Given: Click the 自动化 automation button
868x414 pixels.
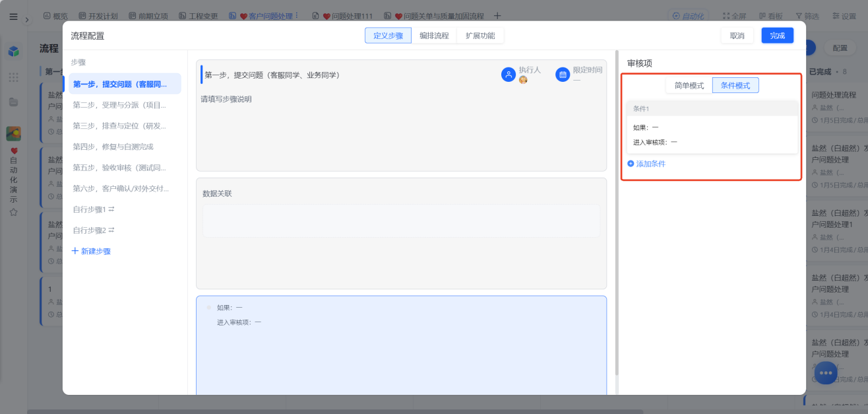Looking at the screenshot, I should point(687,16).
